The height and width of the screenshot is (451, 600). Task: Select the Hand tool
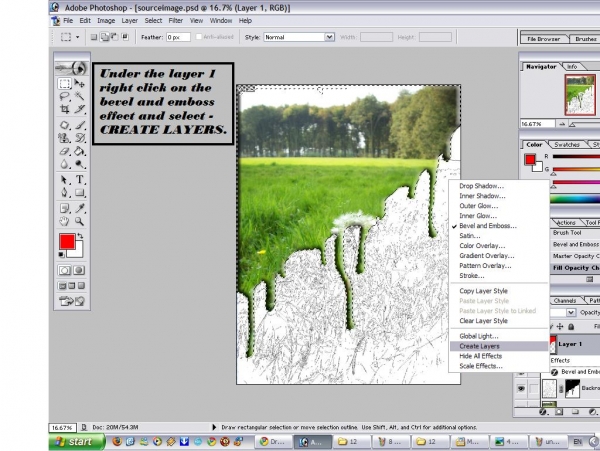point(64,221)
